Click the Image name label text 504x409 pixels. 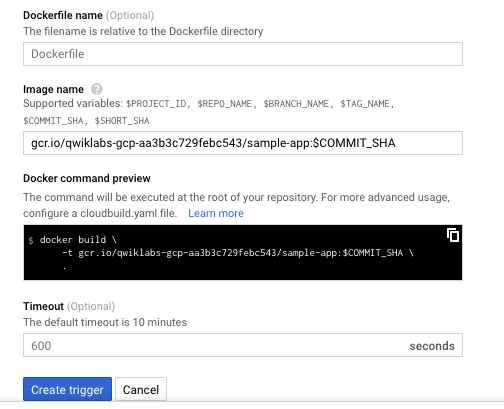(x=53, y=89)
